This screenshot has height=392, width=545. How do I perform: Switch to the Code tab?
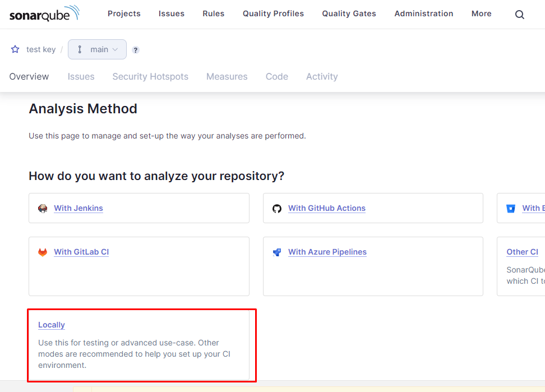[277, 76]
